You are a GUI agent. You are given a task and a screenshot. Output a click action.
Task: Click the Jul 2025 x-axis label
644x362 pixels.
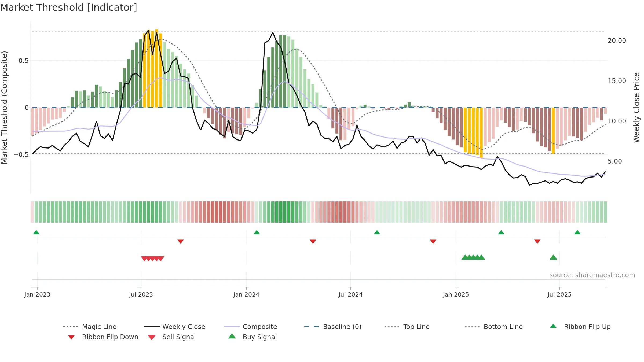pyautogui.click(x=559, y=294)
